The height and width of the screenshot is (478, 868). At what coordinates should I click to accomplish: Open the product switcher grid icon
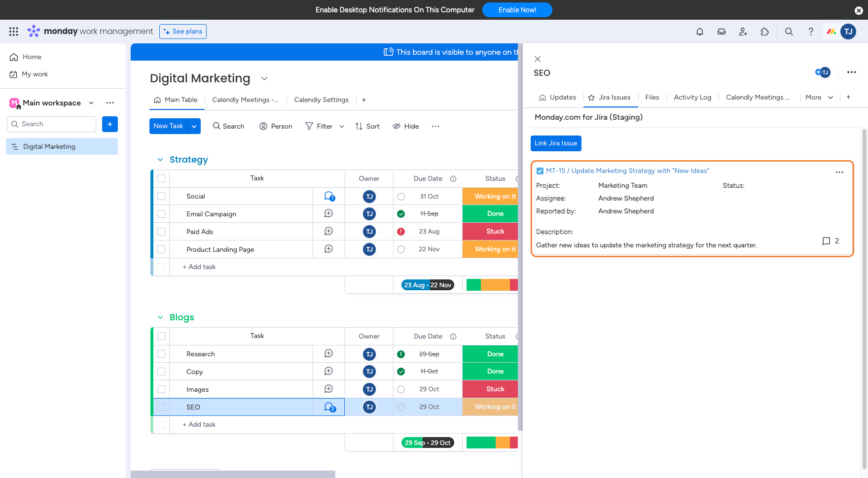(14, 32)
